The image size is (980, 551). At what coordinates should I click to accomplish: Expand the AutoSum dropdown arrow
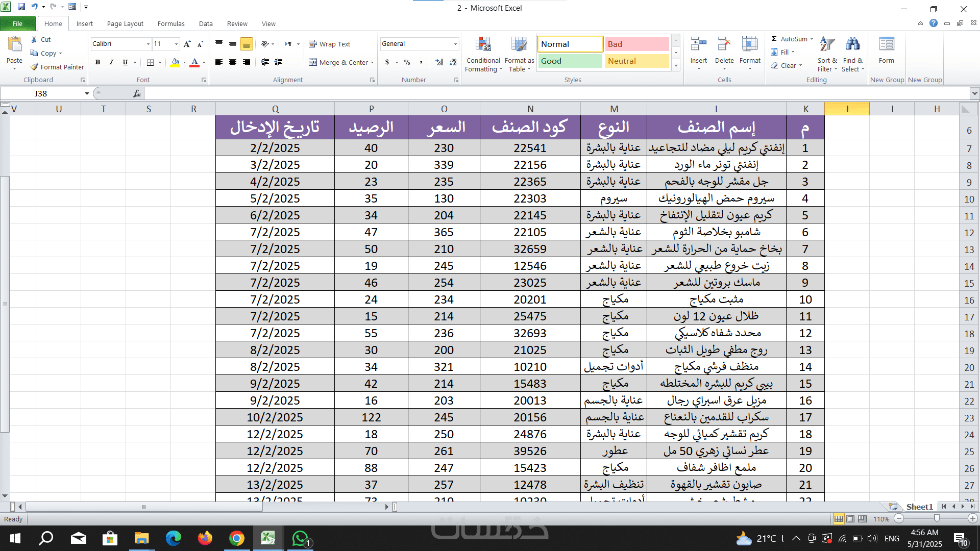click(x=812, y=39)
